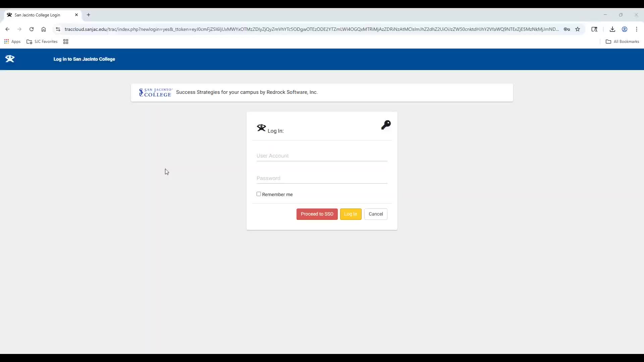644x362 pixels.
Task: Open SJC Favorites bookmark folder
Action: (42, 42)
